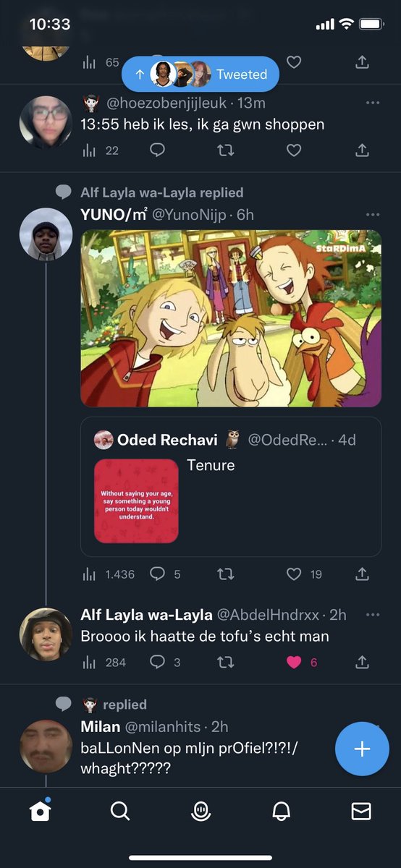This screenshot has width=401, height=868.
Task: Share Alf Layla wa-Layla's reply
Action: coord(362,662)
